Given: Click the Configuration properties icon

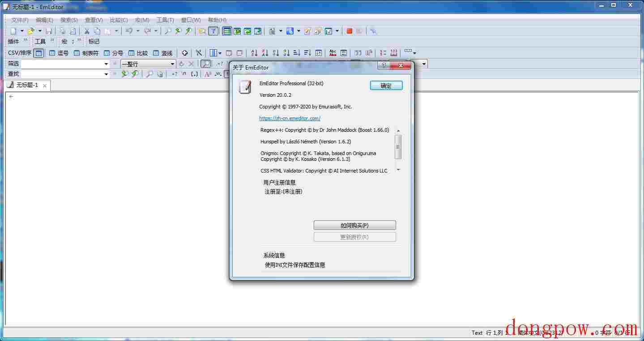Looking at the screenshot, I should pos(307,31).
